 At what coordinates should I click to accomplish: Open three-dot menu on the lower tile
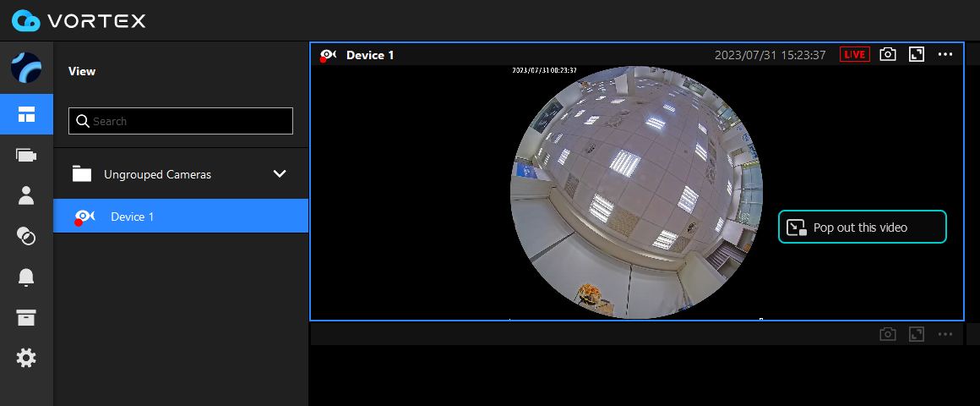point(945,334)
